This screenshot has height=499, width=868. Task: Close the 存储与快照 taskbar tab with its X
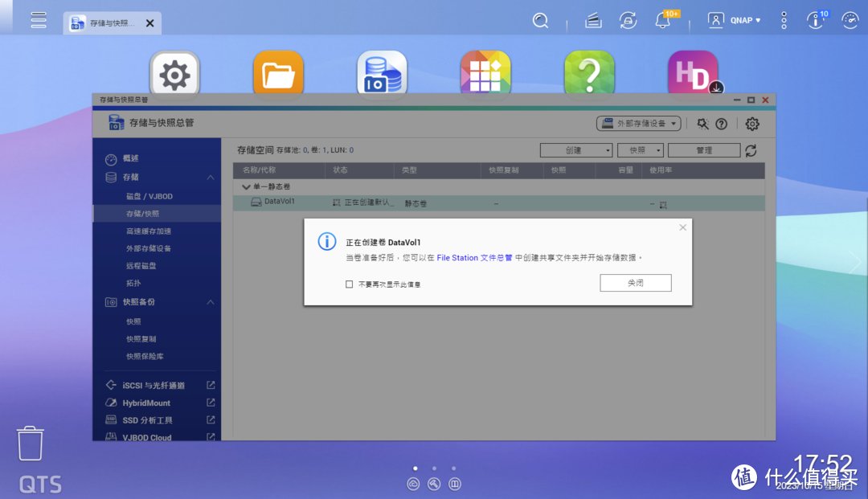click(150, 23)
